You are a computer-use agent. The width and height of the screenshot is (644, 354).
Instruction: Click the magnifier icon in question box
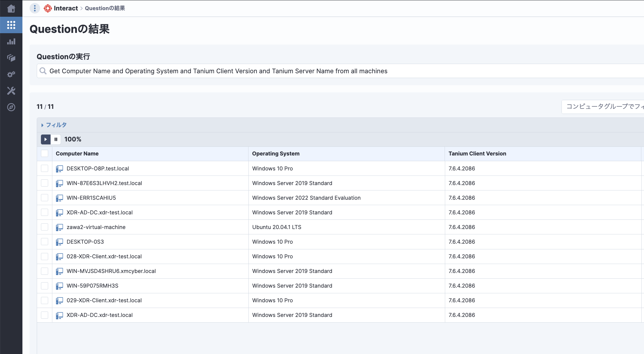pos(43,71)
